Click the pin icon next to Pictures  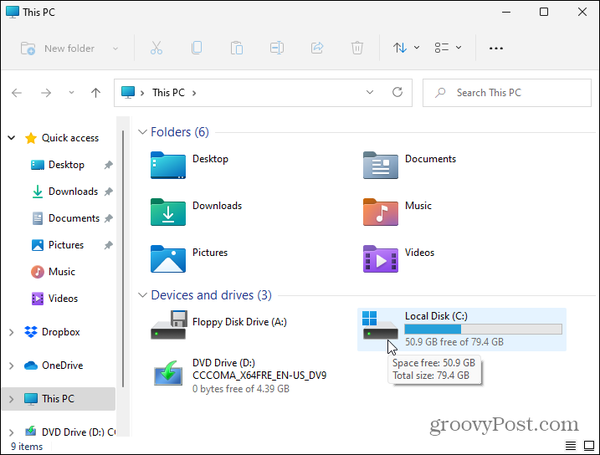pyautogui.click(x=109, y=245)
